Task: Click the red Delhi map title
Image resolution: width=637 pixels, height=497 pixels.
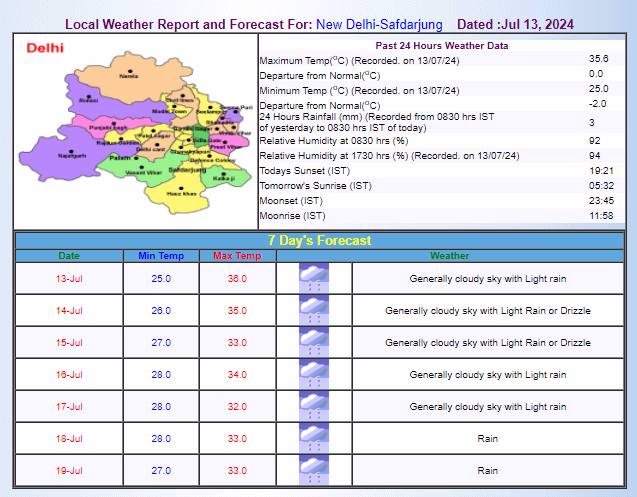Action: [45, 47]
